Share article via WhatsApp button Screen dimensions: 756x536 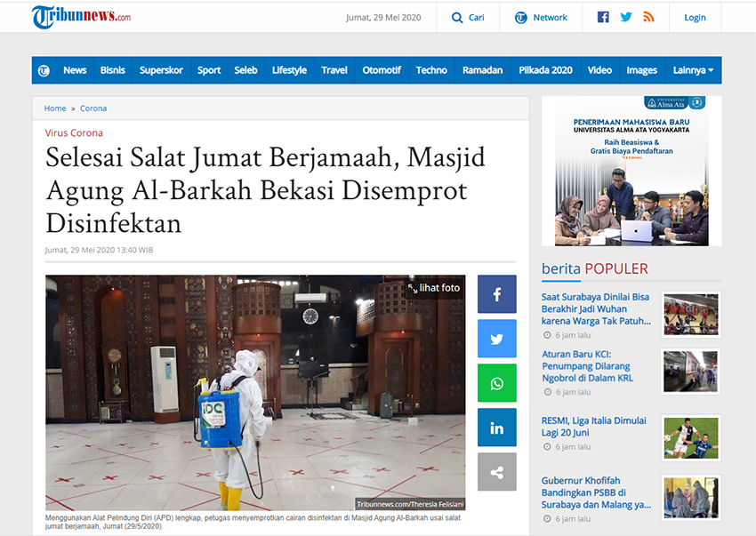coord(496,383)
